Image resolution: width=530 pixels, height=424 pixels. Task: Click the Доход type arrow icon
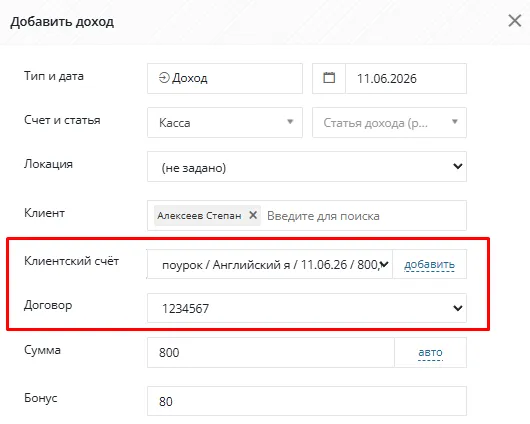(164, 78)
